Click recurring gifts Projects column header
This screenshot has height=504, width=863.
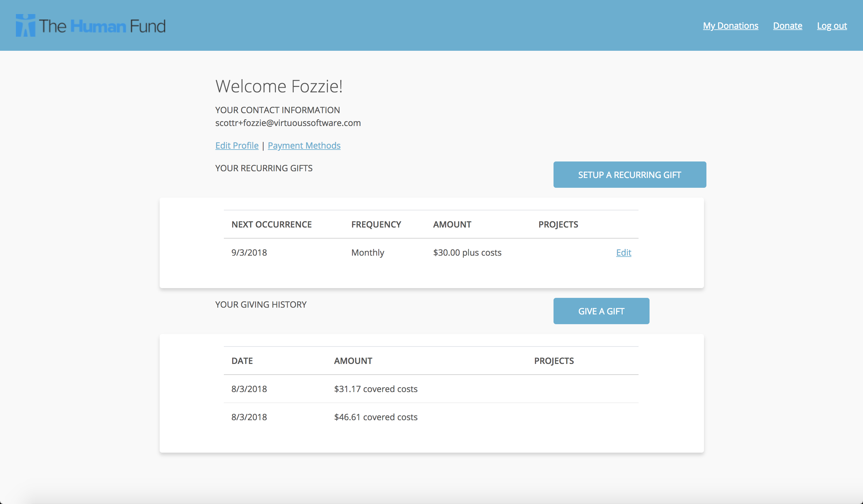558,224
